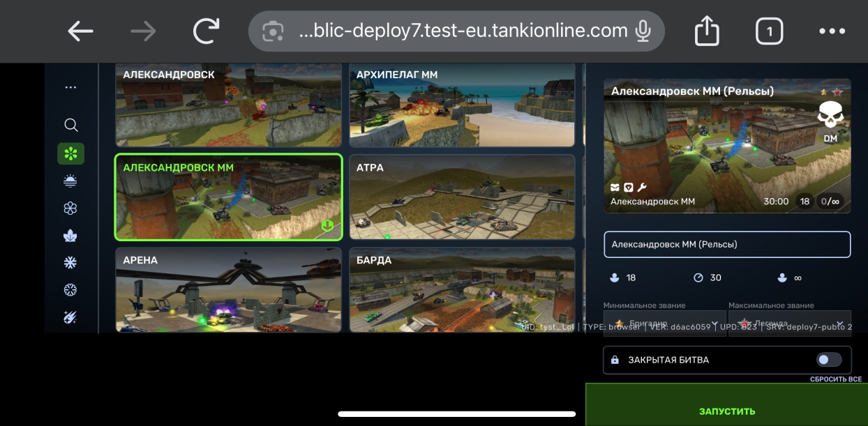Tap the microphone icon in the address bar
Image resolution: width=868 pixels, height=426 pixels.
pyautogui.click(x=643, y=31)
